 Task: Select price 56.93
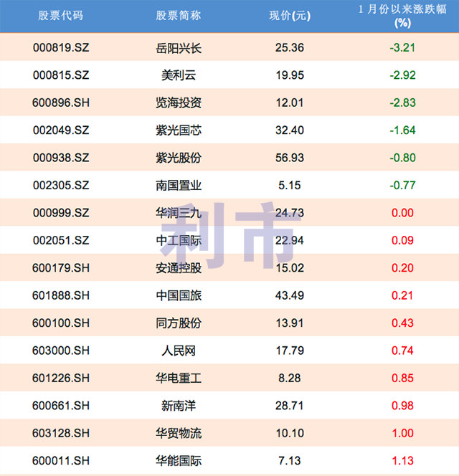tap(290, 158)
